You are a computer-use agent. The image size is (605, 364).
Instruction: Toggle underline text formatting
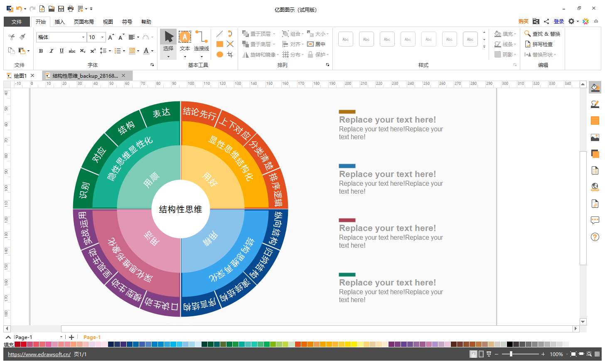61,51
